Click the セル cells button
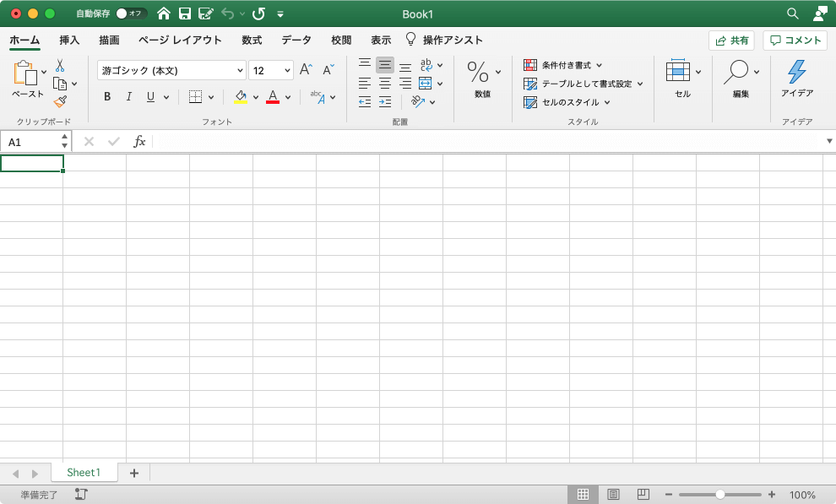Image resolution: width=836 pixels, height=504 pixels. pyautogui.click(x=683, y=79)
